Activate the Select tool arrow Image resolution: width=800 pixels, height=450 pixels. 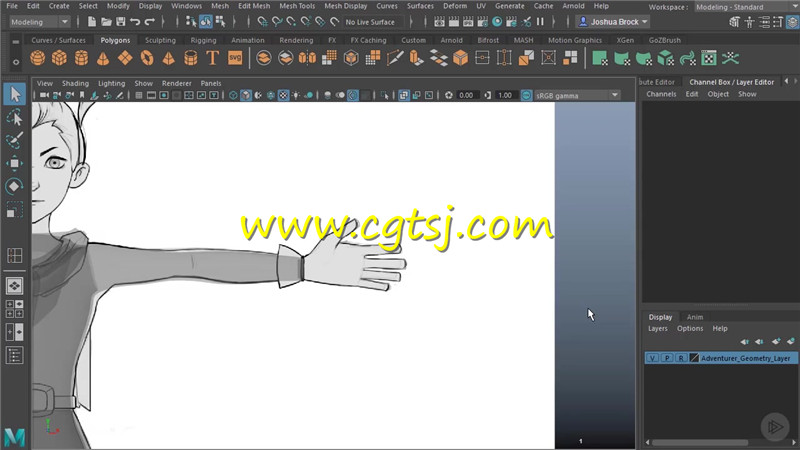pos(14,94)
